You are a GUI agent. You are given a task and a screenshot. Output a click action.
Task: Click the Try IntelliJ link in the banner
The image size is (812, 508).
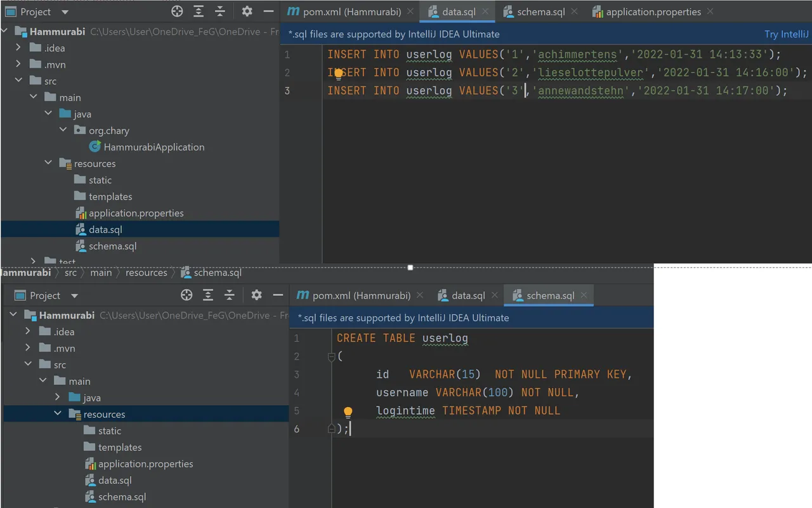pos(787,34)
